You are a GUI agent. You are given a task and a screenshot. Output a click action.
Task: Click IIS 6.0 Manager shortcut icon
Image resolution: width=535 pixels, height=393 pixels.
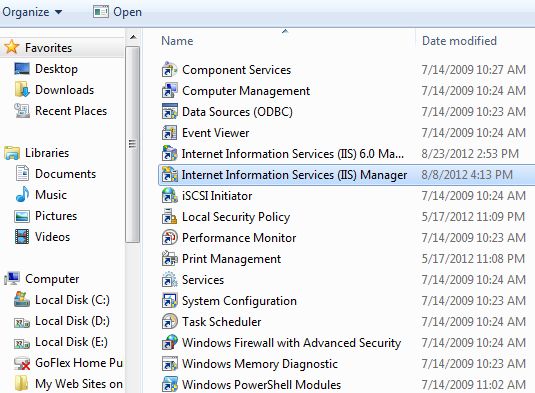point(170,154)
